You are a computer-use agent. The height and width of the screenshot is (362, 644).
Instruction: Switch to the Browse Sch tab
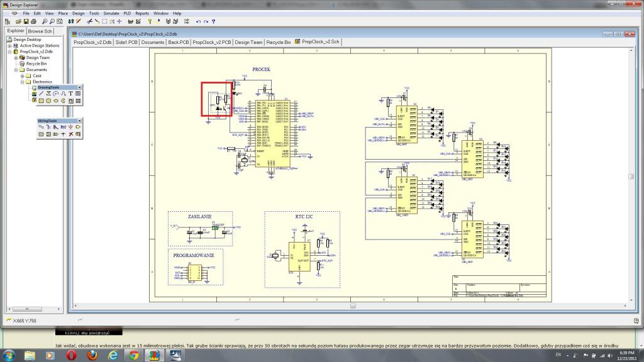(40, 31)
